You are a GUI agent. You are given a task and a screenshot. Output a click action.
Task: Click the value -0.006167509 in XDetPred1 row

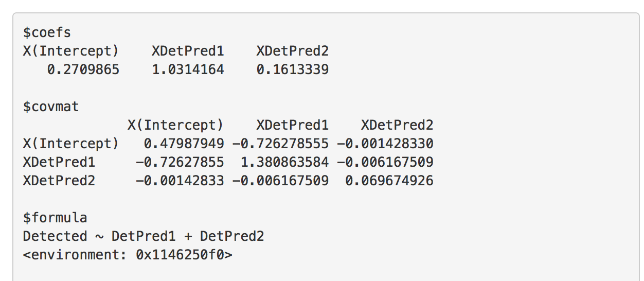tap(385, 162)
